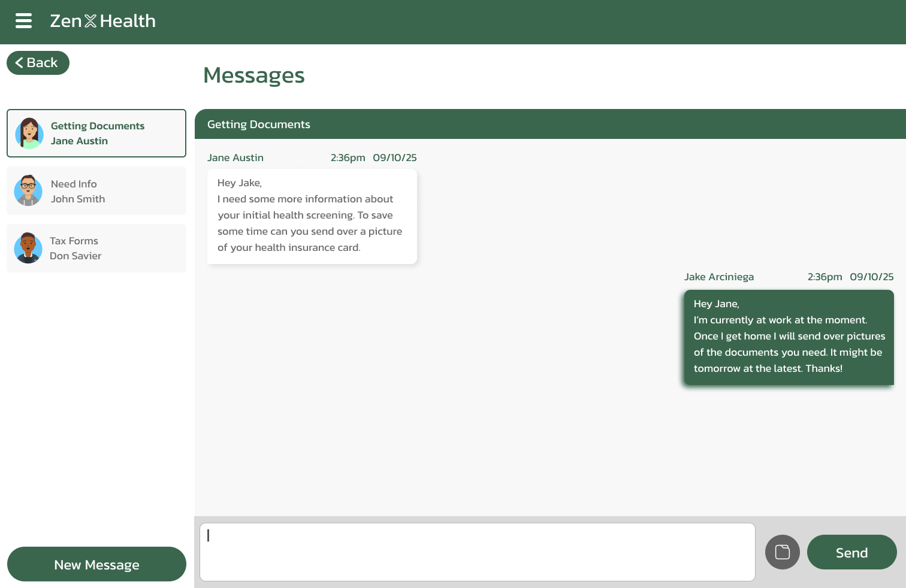This screenshot has height=588, width=906.
Task: Select the Need Info conversation
Action: [96, 190]
